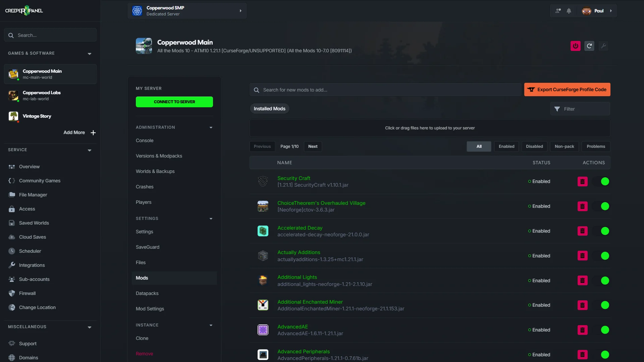Viewport: 644px width, 362px height.
Task: Select Copperwood Labs server
Action: 50,96
